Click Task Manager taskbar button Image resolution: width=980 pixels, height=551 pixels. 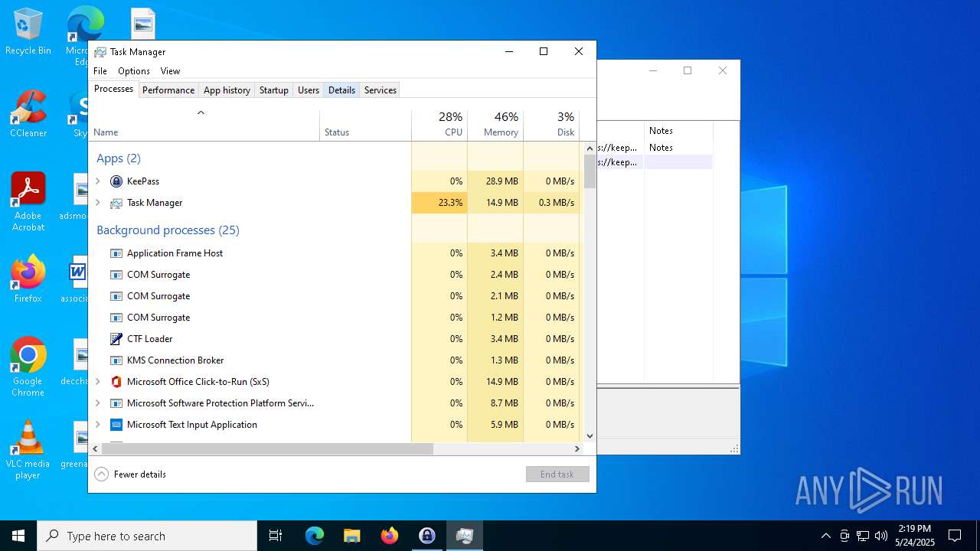point(465,536)
